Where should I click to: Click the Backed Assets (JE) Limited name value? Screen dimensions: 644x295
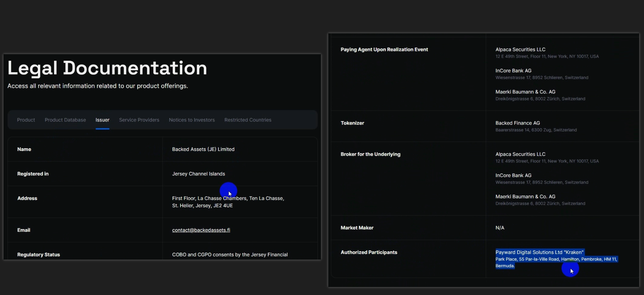coord(203,149)
